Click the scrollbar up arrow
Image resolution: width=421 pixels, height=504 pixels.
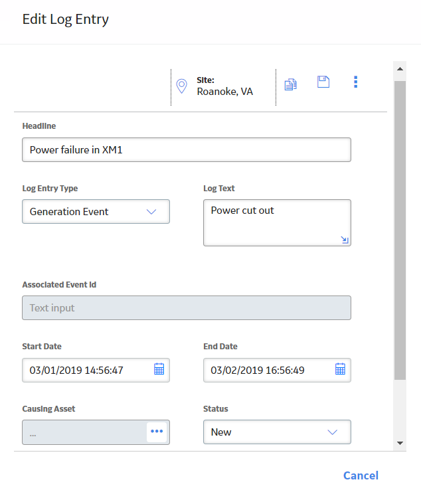coord(400,69)
